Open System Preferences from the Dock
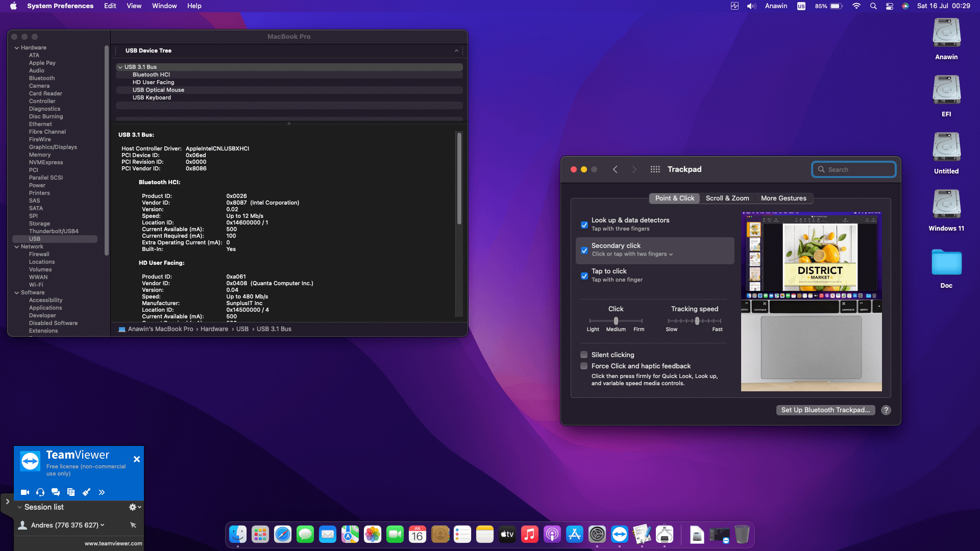Viewport: 980px width, 551px height. tap(597, 534)
